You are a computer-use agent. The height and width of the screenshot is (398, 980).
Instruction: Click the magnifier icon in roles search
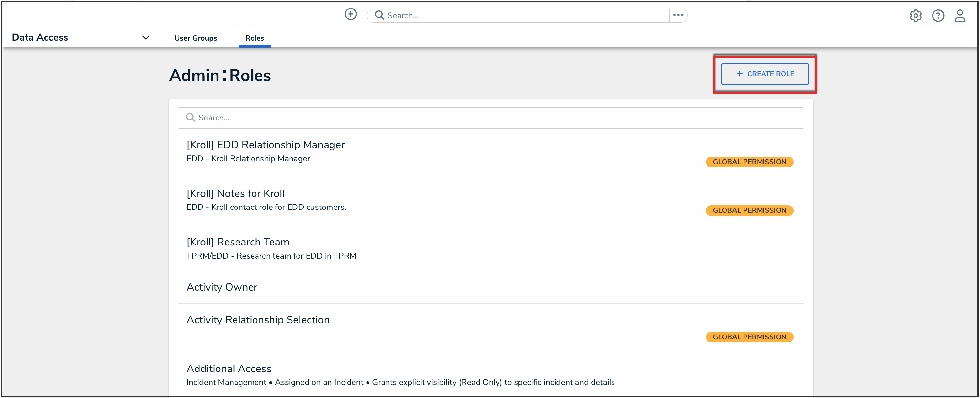(x=190, y=118)
